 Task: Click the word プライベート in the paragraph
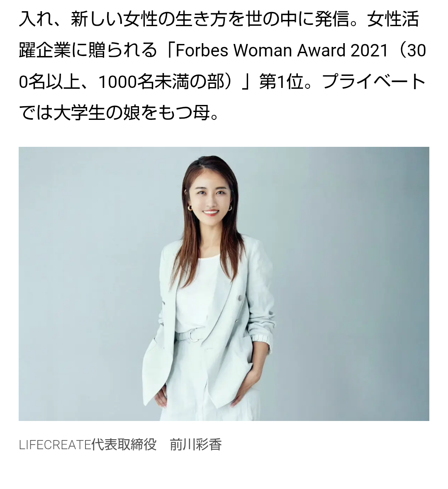click(x=373, y=82)
